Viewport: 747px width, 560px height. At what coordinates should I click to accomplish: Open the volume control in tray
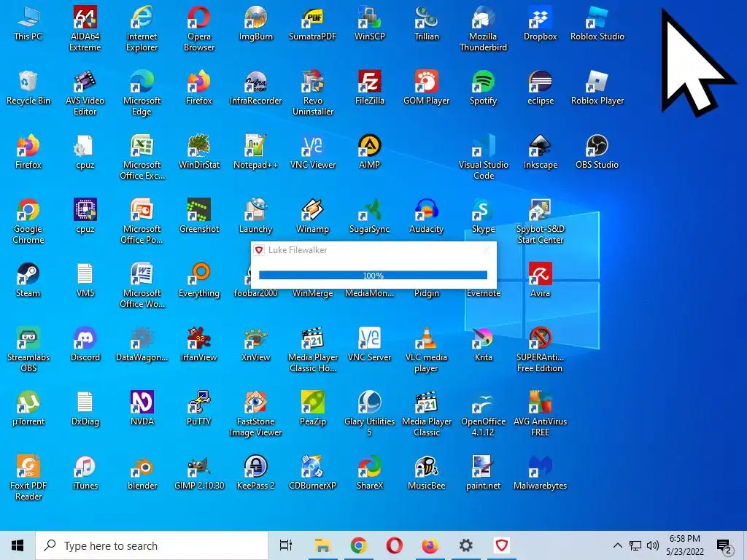(653, 545)
